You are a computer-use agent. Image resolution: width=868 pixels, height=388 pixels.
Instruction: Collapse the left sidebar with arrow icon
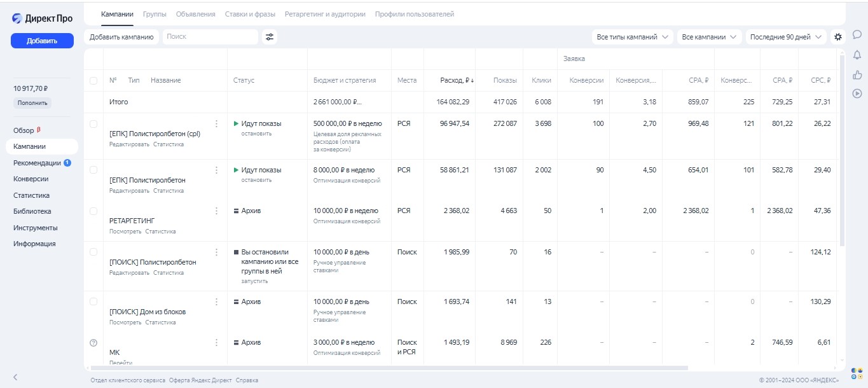[15, 377]
